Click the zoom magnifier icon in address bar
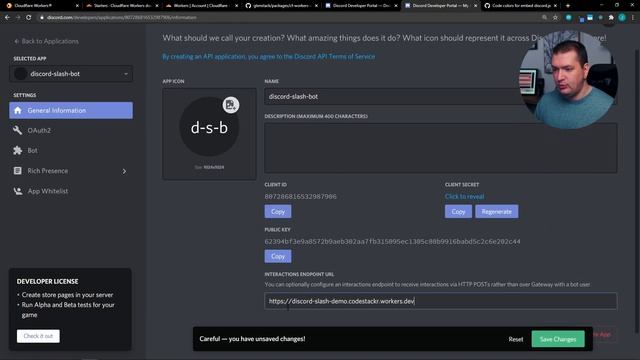Image resolution: width=640 pixels, height=360 pixels. coord(544,18)
